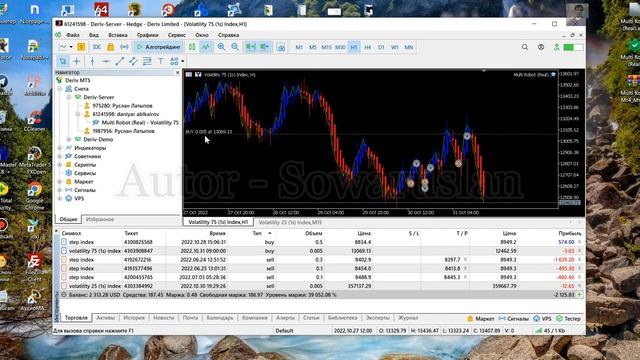Expand the Маркет tree node

(60, 182)
